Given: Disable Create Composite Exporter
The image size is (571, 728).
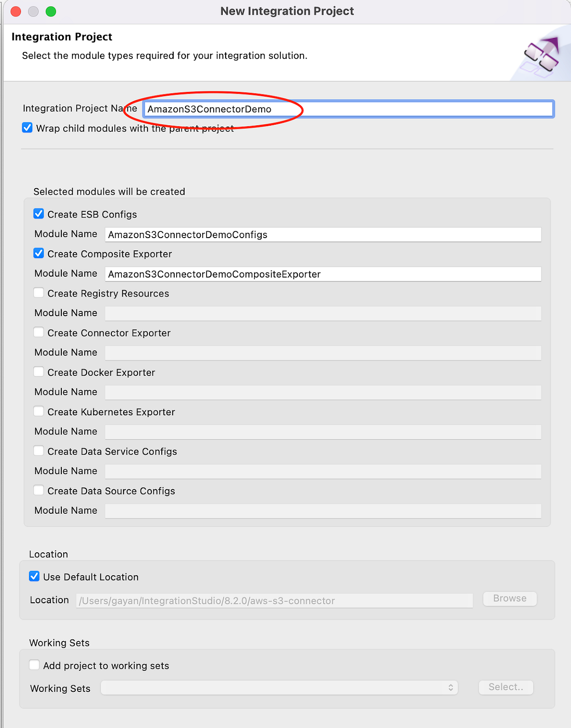Looking at the screenshot, I should [39, 253].
